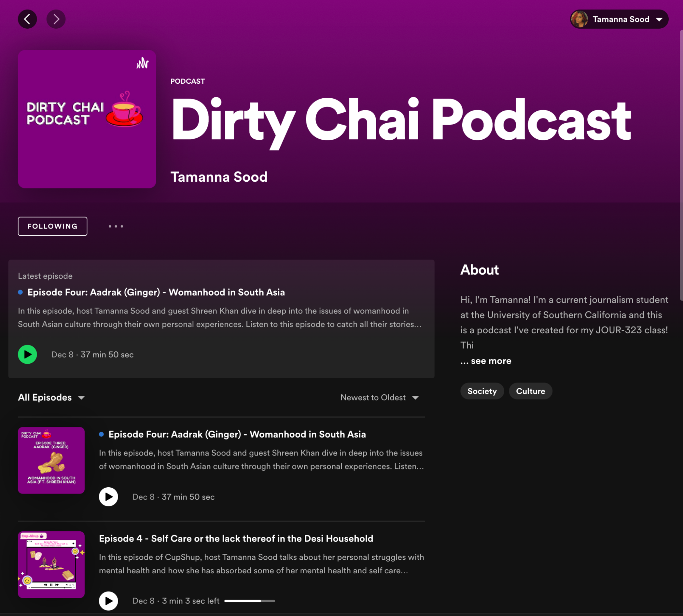Open the three-dot more options menu
This screenshot has height=616, width=683.
(116, 226)
